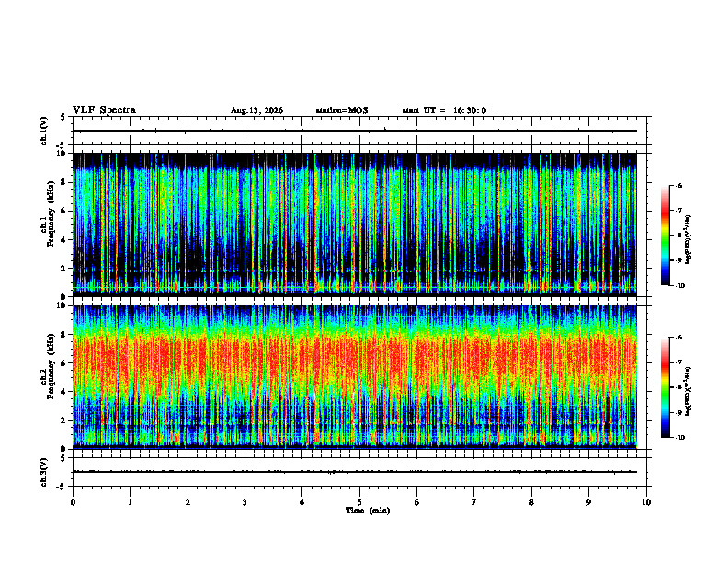Click the 7 tick on time axis
This screenshot has width=728, height=563.
474,502
